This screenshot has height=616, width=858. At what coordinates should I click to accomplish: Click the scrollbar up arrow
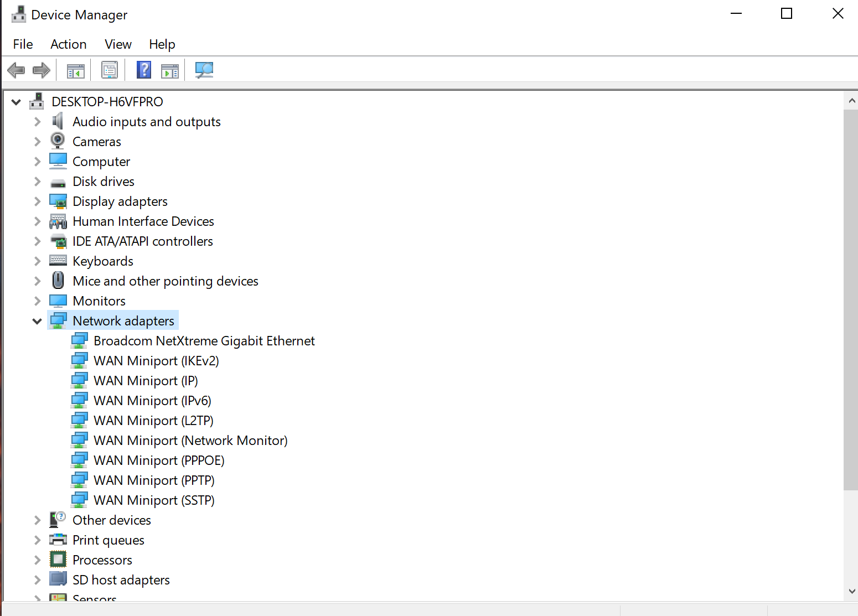(x=851, y=101)
